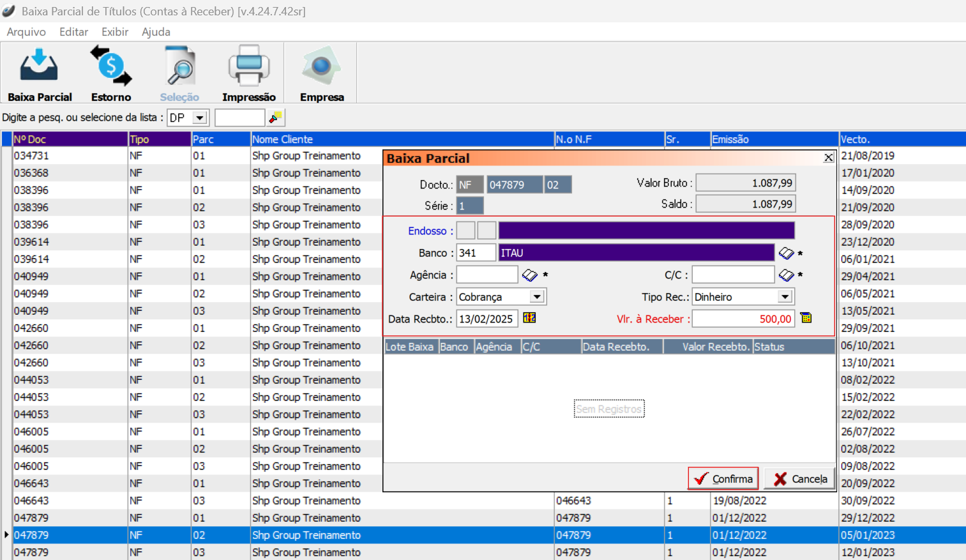Viewport: 966px width, 560px height.
Task: Open the Data Recbto. calendar picker
Action: pyautogui.click(x=529, y=318)
